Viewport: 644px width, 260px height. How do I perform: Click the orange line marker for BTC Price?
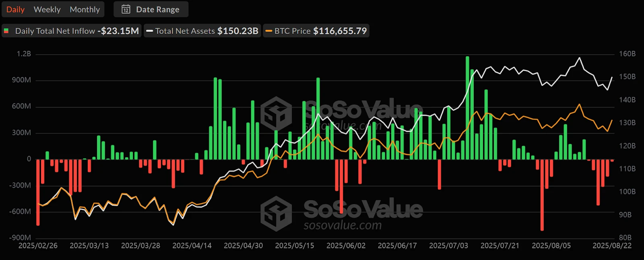[x=269, y=31]
